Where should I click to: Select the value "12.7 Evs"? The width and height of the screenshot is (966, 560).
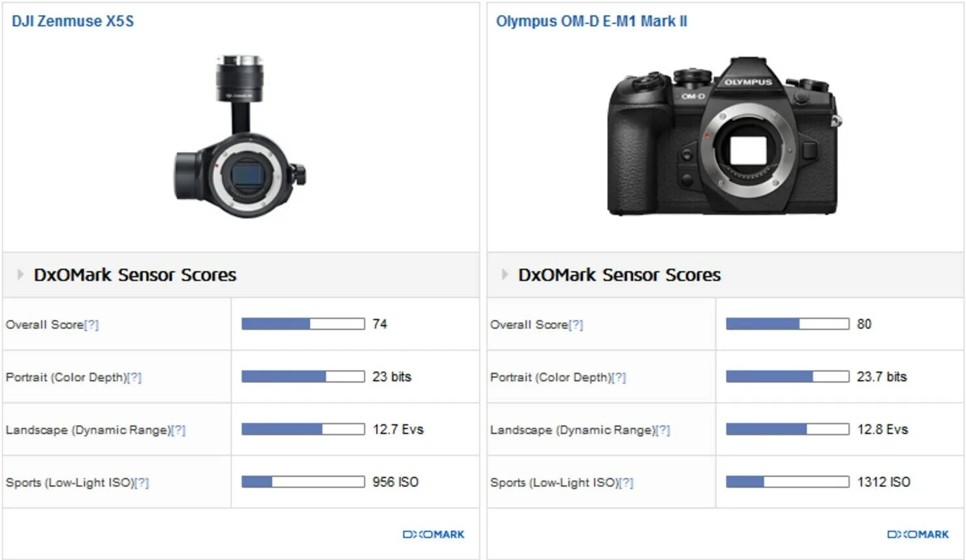pyautogui.click(x=398, y=429)
